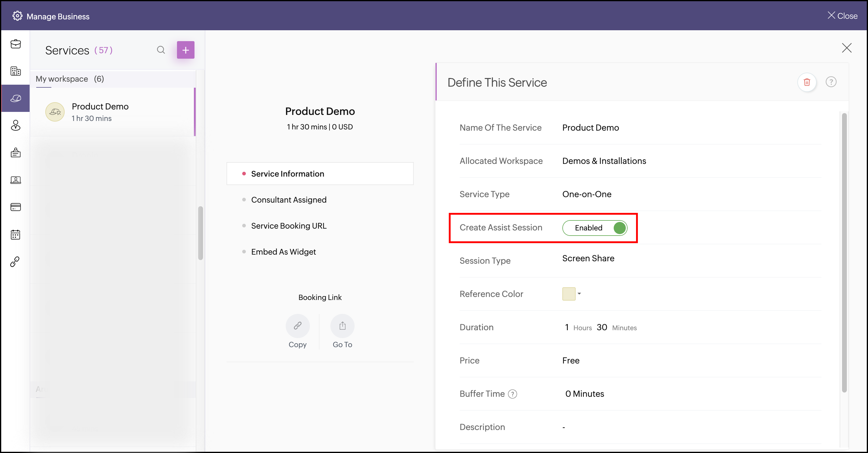Click the Go To booking link button

point(342,326)
